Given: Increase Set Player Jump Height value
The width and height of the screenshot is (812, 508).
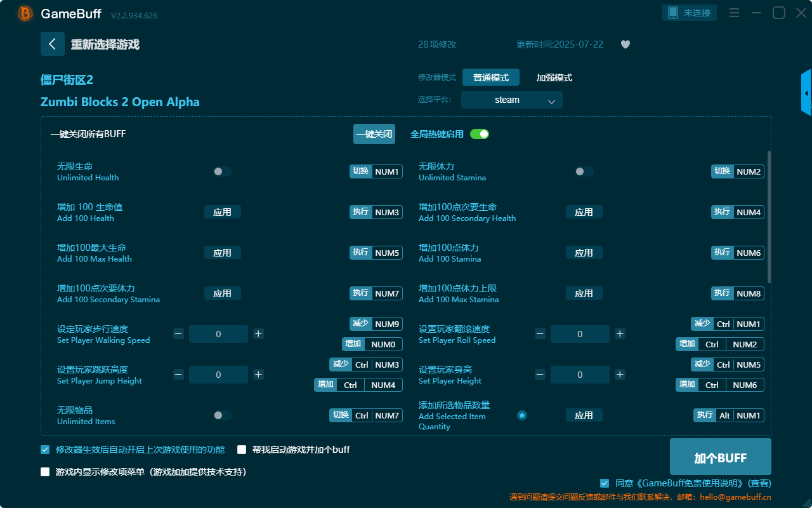Looking at the screenshot, I should (x=258, y=375).
